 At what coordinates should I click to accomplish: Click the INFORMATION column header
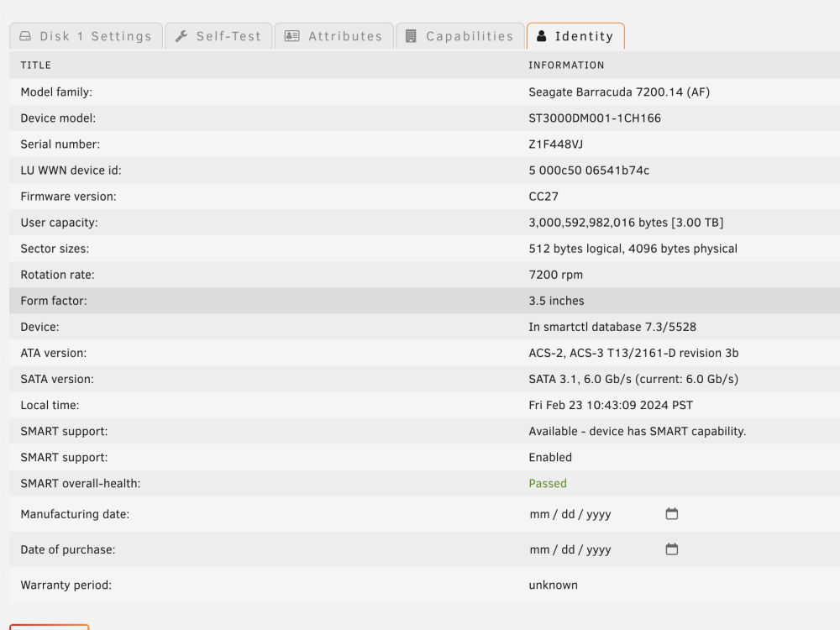point(566,65)
